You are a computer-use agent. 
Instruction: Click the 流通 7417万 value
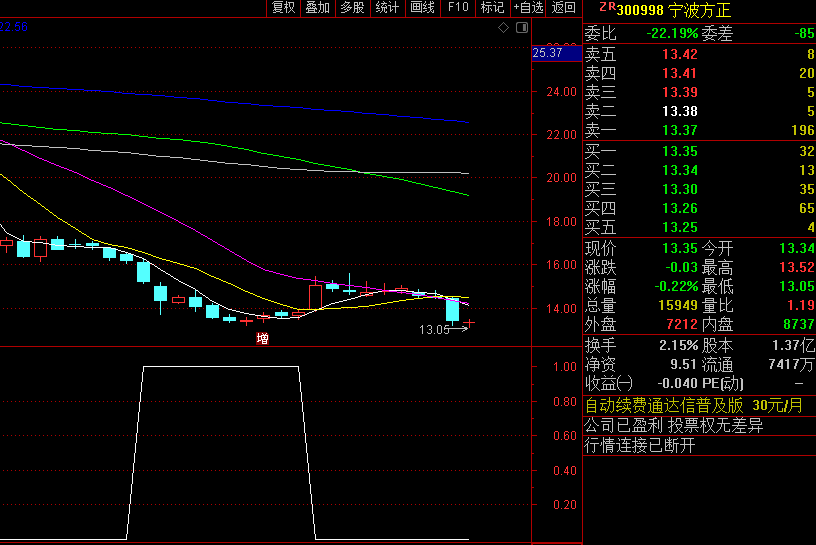pos(791,364)
